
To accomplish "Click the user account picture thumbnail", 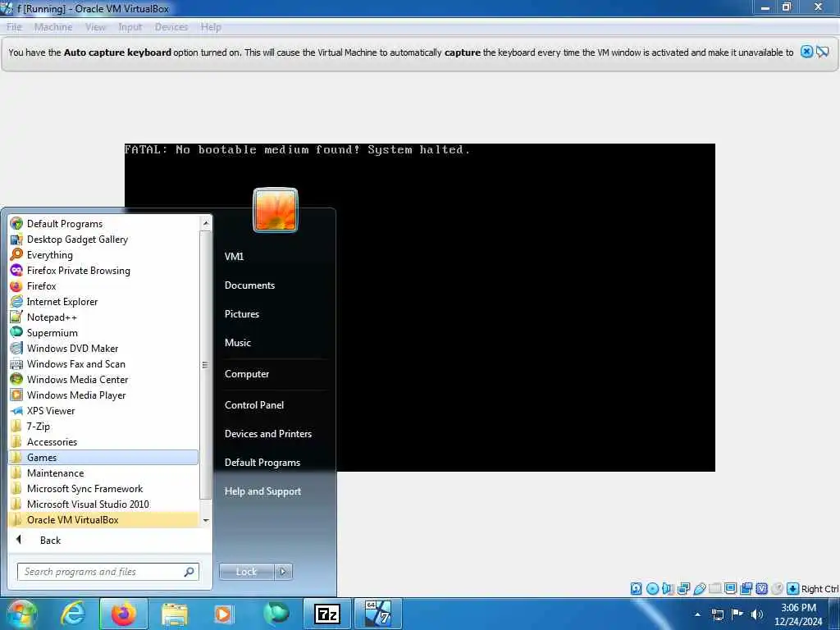I will point(276,210).
